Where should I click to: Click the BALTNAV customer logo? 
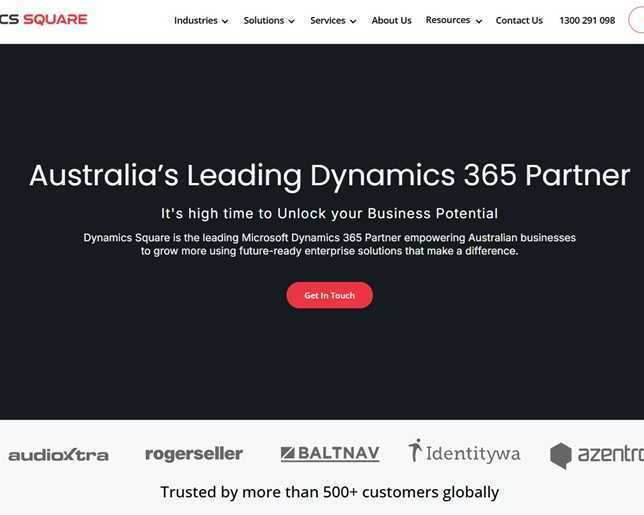pyautogui.click(x=330, y=454)
